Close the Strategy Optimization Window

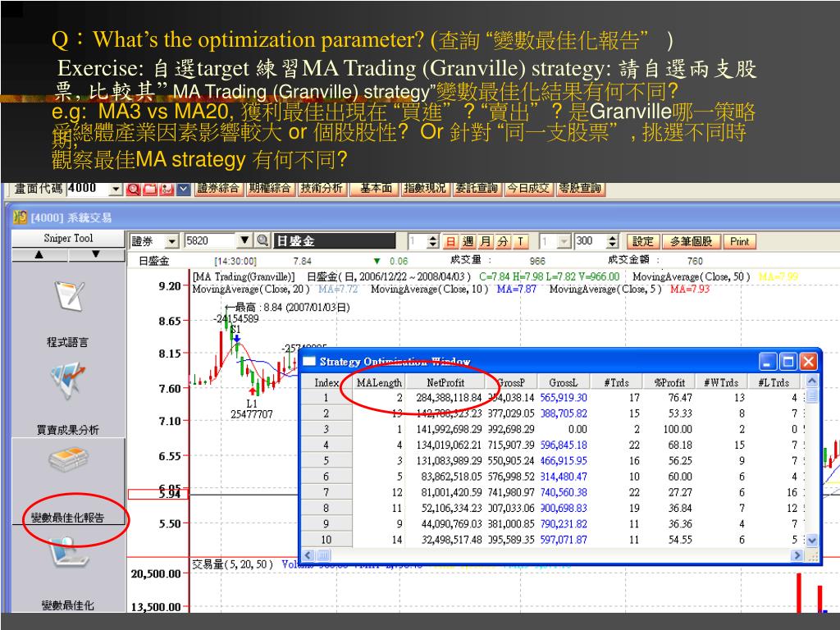pyautogui.click(x=808, y=362)
